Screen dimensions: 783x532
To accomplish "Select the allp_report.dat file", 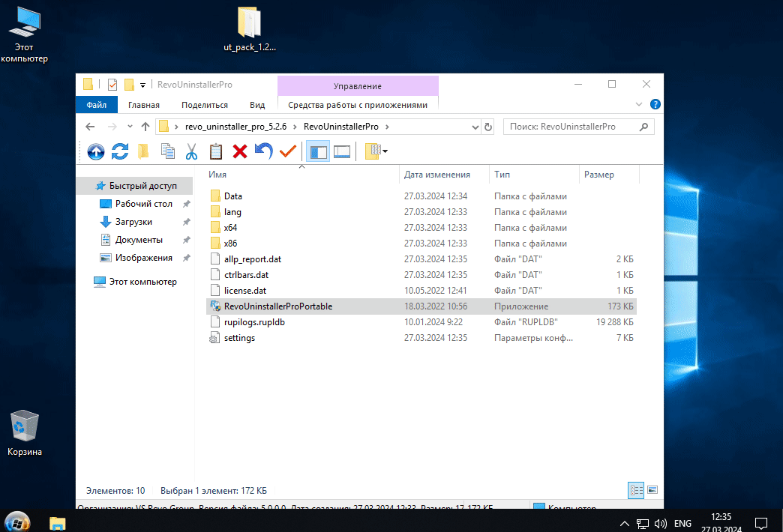I will [421, 259].
